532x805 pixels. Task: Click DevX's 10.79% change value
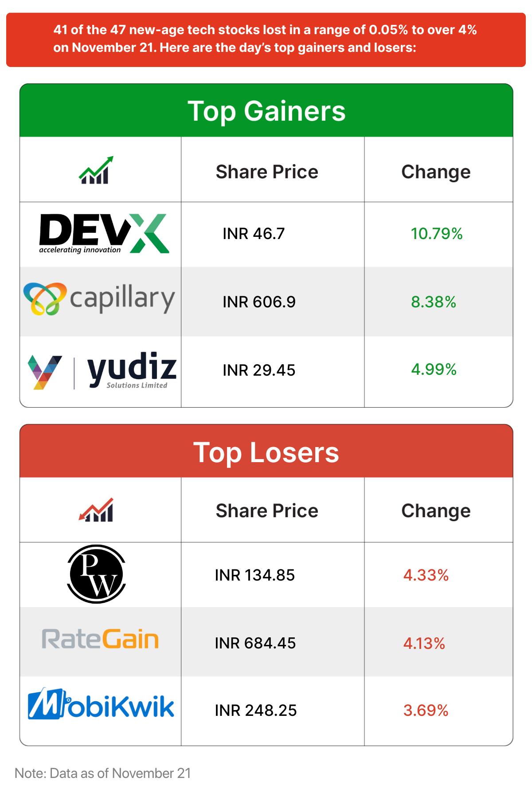437,234
